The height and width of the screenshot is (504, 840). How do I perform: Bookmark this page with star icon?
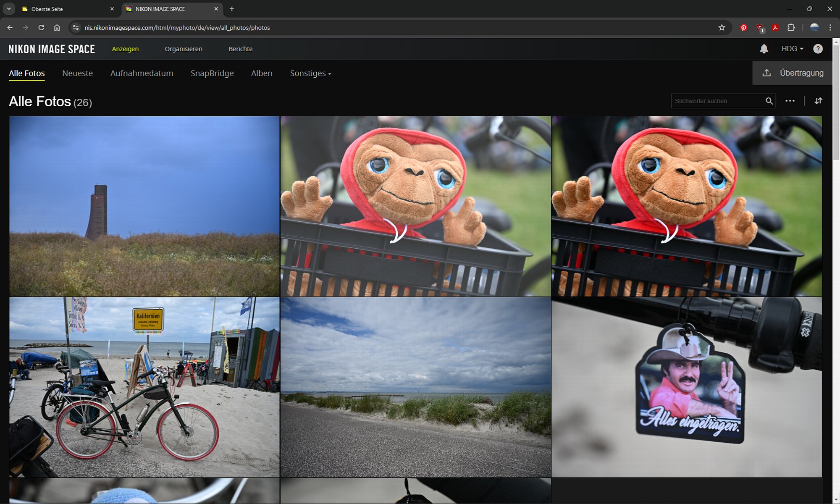[x=722, y=28]
